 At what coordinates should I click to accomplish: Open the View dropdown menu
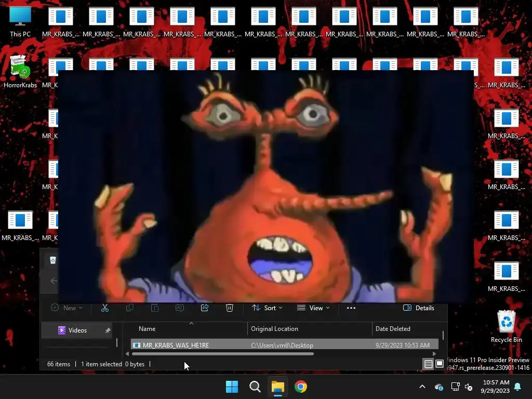[313, 308]
